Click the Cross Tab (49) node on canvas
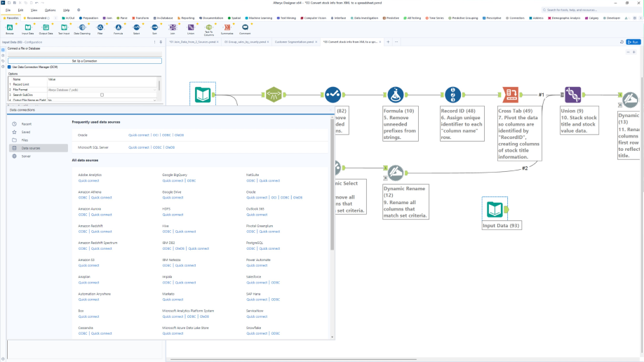 point(510,95)
